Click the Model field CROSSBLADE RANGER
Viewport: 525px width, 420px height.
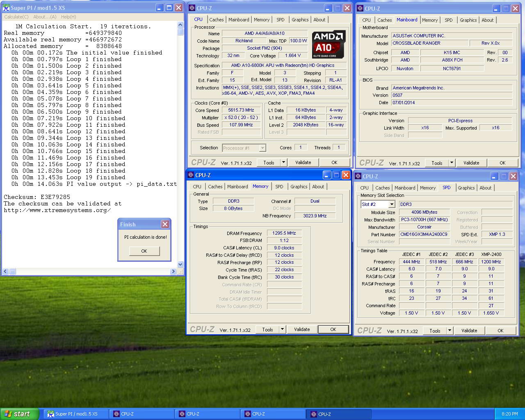point(429,43)
